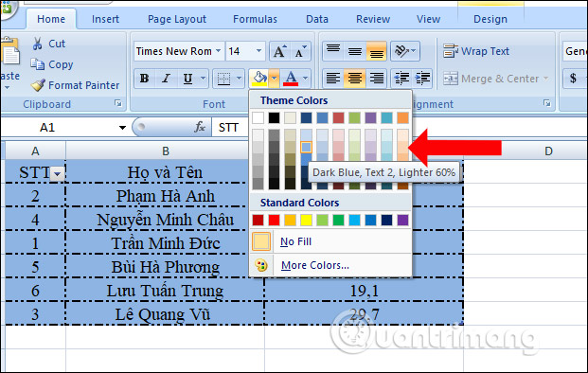The height and width of the screenshot is (373, 588).
Task: Select cell containing Phạm Hà Anh
Action: 165,195
